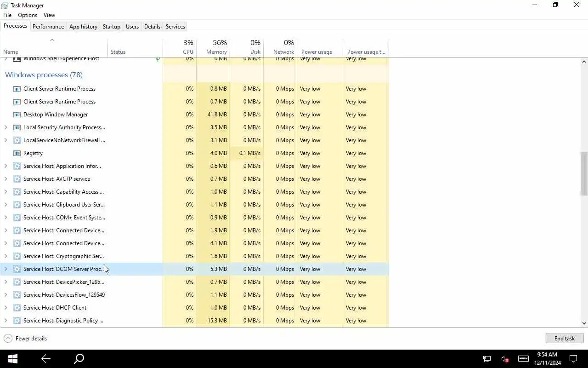Expand Service Host: DCOM Server Proc row
This screenshot has width=588, height=368.
coord(6,269)
